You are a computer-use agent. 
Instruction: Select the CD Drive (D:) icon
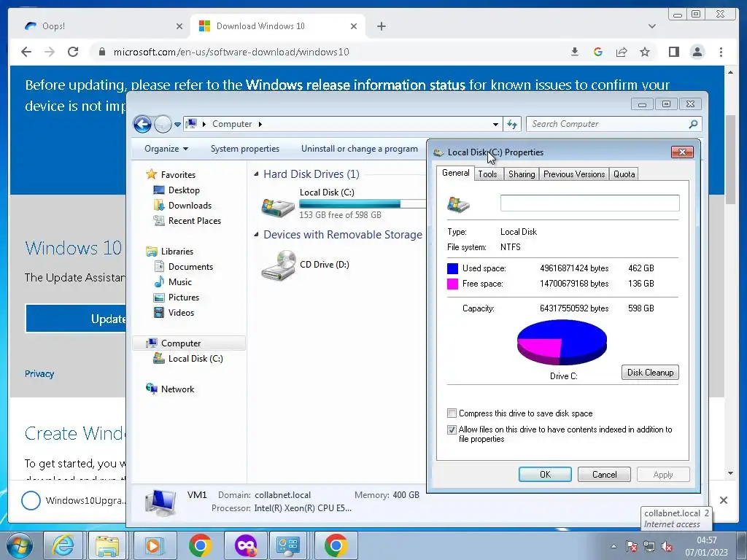point(279,265)
